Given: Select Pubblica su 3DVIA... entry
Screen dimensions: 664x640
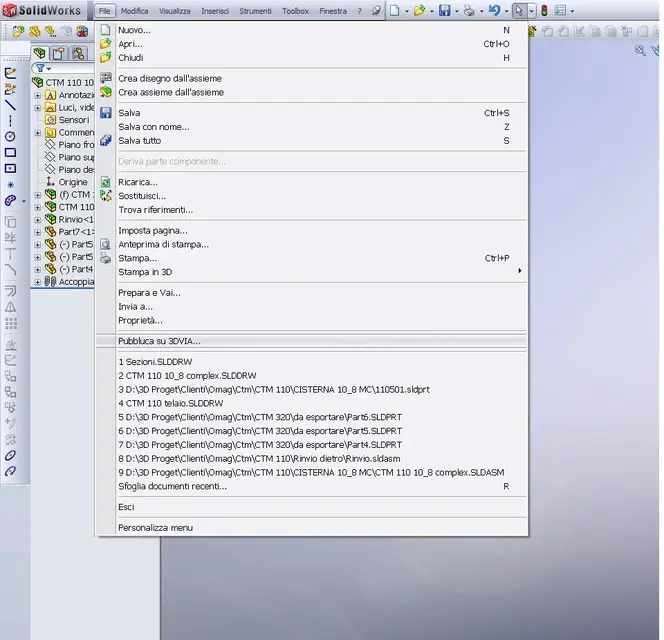Looking at the screenshot, I should click(x=312, y=341).
